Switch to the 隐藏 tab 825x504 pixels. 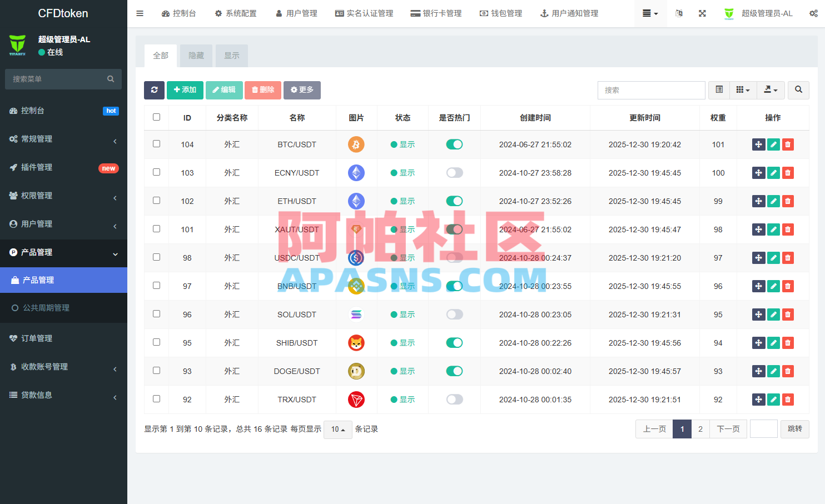[196, 56]
